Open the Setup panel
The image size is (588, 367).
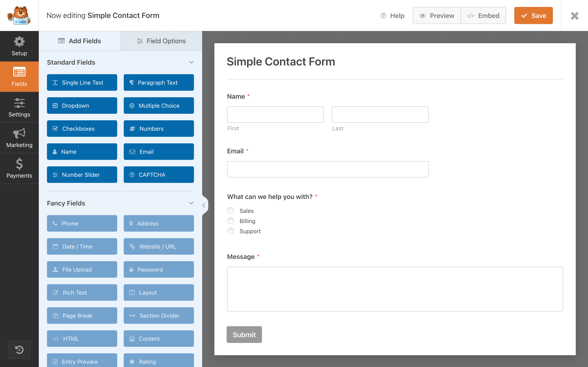[x=19, y=46]
